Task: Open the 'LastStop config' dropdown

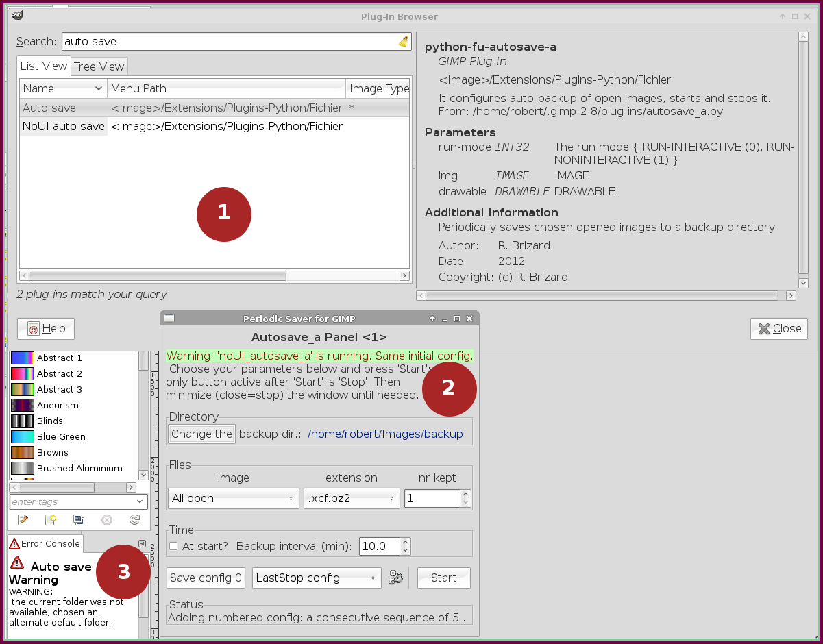Action: (317, 578)
